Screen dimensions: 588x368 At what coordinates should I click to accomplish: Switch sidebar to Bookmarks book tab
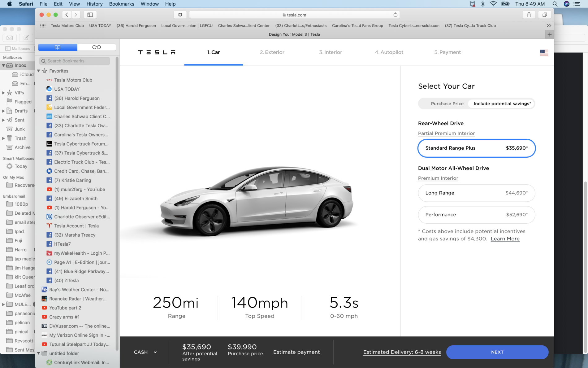[x=58, y=47]
